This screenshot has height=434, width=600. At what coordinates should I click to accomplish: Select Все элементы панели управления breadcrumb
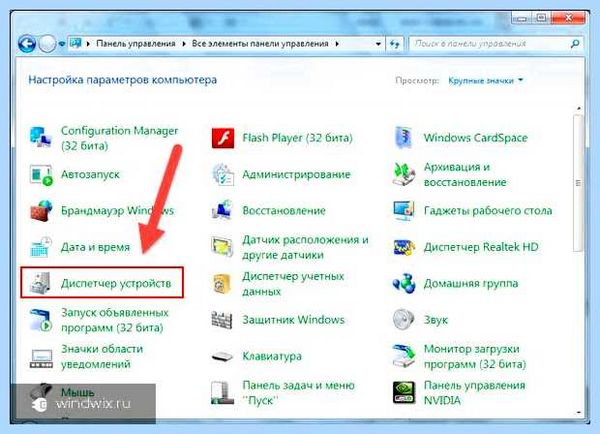[260, 44]
